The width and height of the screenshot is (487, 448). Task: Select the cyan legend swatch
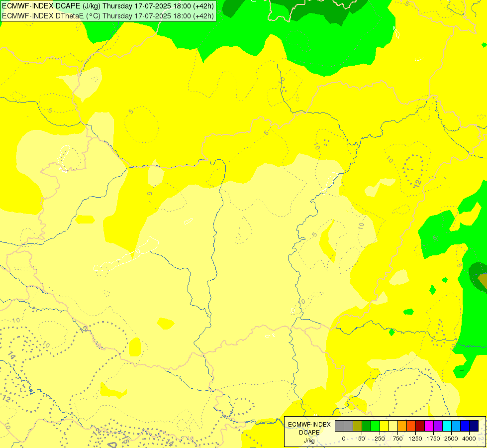tap(447, 426)
